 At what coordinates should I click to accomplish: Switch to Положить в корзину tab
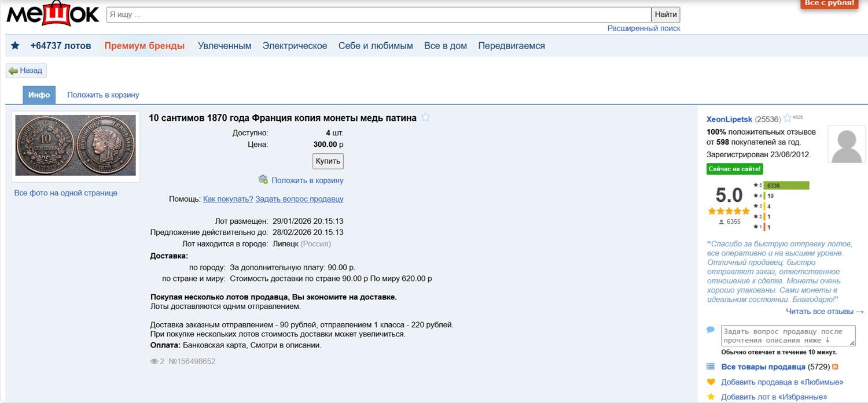(103, 95)
